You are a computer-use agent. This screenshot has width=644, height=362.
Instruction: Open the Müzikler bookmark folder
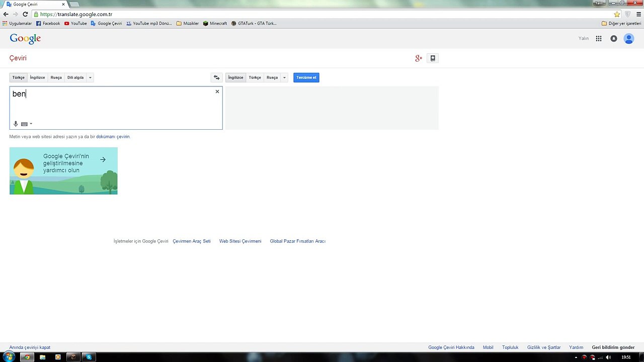pos(187,24)
